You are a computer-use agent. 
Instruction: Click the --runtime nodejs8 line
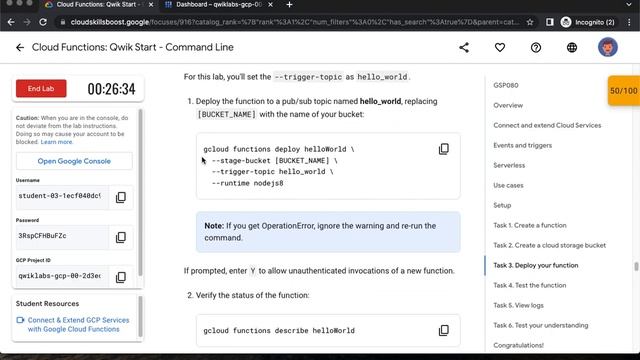pos(247,183)
